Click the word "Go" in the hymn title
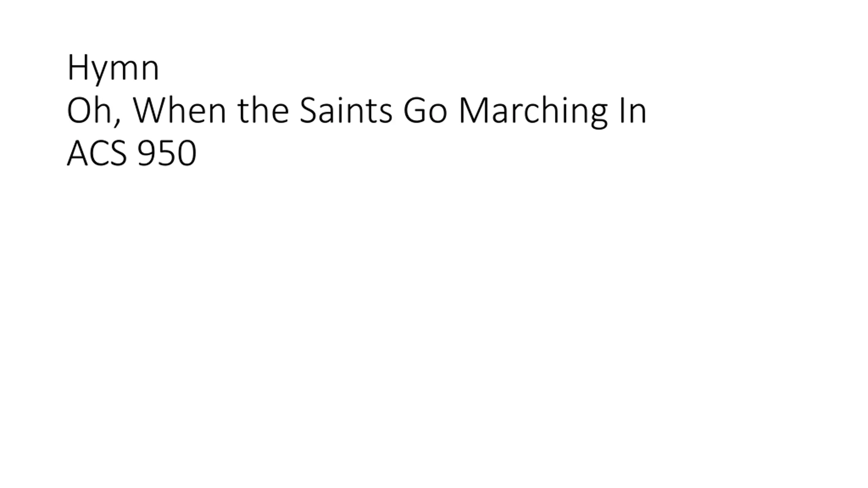 [425, 111]
